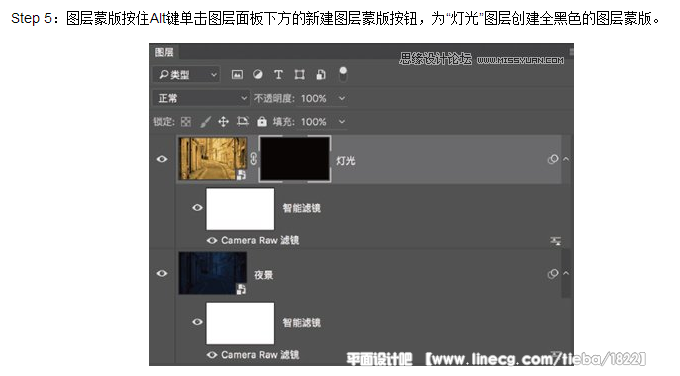The height and width of the screenshot is (376, 680).
Task: Filter layers by adjustment layer icon
Action: pyautogui.click(x=258, y=75)
